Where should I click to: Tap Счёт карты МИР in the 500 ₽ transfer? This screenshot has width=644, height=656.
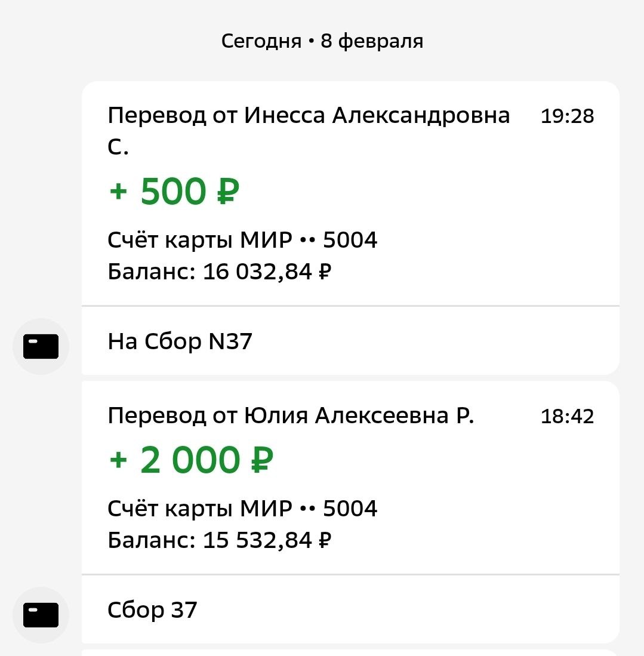200,241
